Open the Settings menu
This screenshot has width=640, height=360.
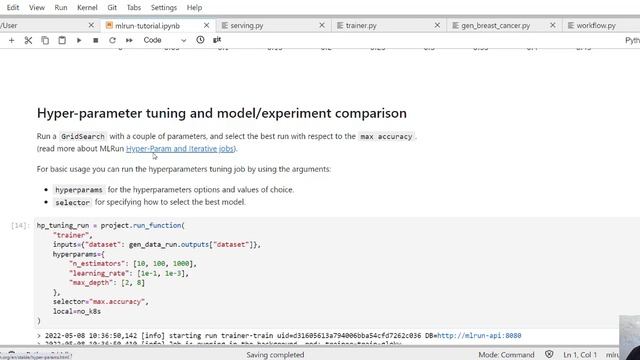(x=164, y=7)
